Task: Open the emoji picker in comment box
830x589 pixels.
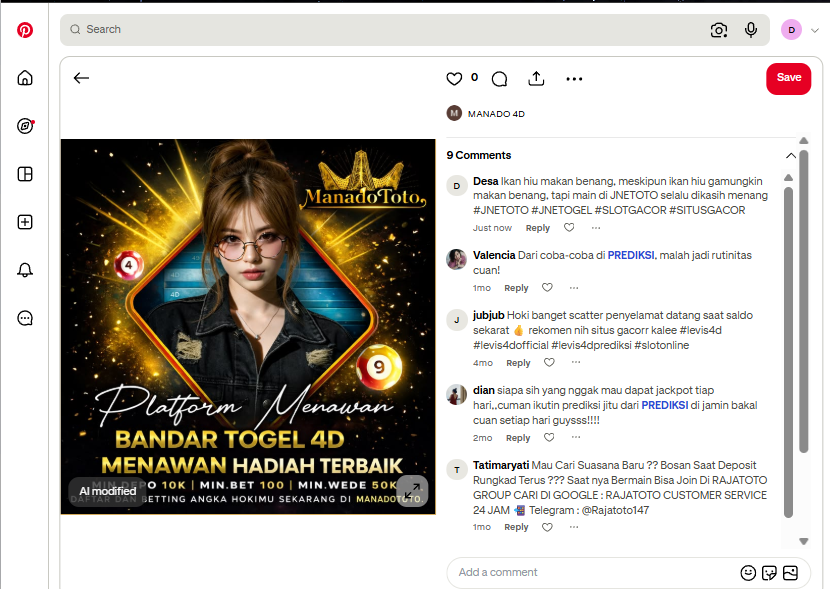Action: pos(748,573)
